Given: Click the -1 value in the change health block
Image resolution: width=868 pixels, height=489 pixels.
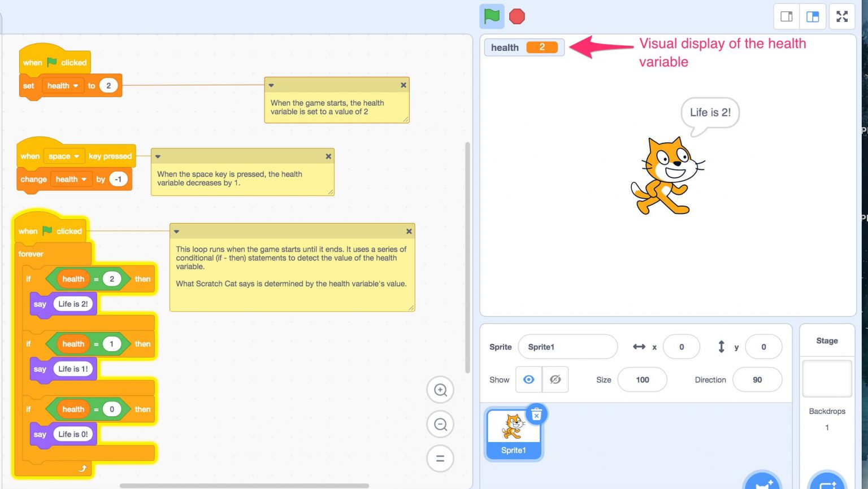Looking at the screenshot, I should tap(118, 179).
